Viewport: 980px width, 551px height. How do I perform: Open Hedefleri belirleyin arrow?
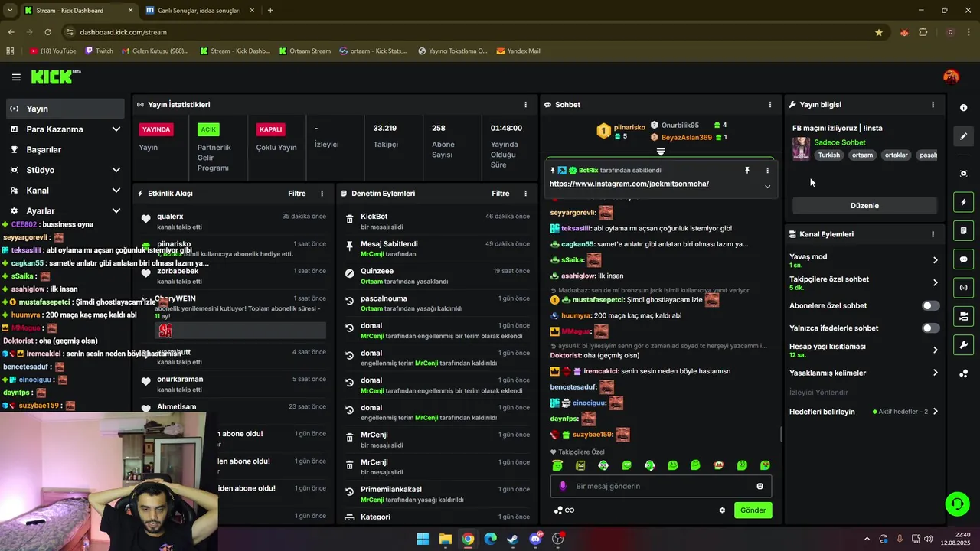click(x=935, y=412)
